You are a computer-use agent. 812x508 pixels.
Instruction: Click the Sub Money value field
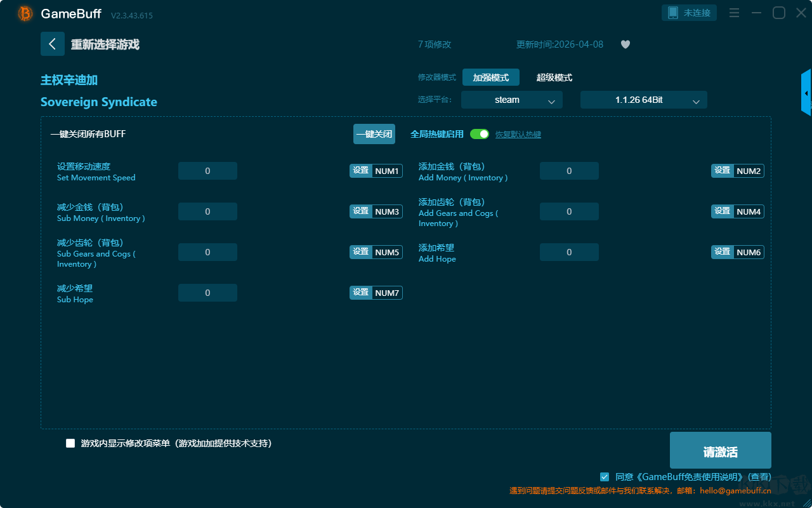207,211
